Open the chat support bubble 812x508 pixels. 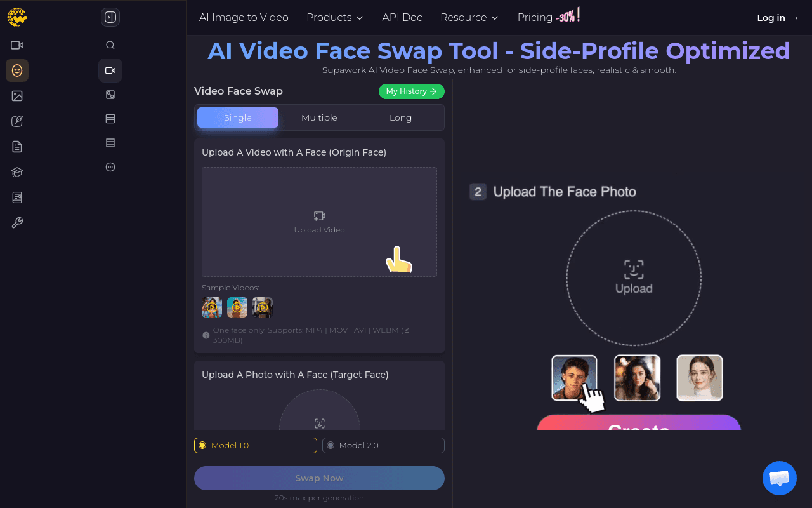[779, 478]
